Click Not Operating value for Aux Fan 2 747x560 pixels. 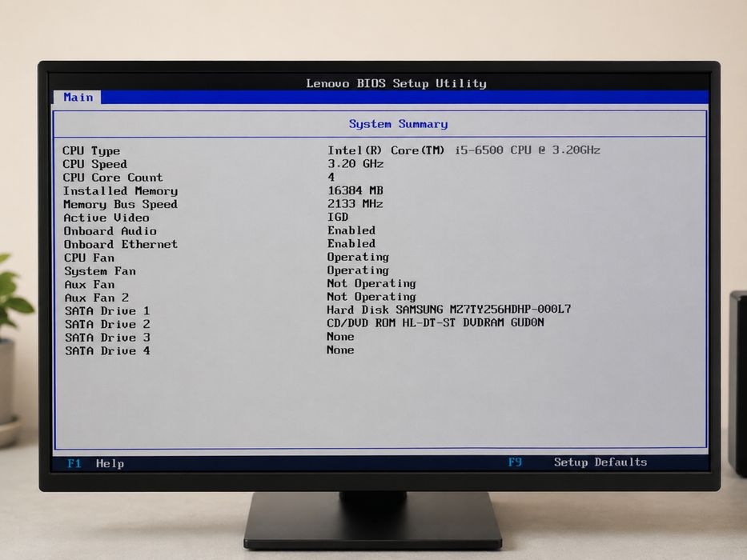coord(371,297)
